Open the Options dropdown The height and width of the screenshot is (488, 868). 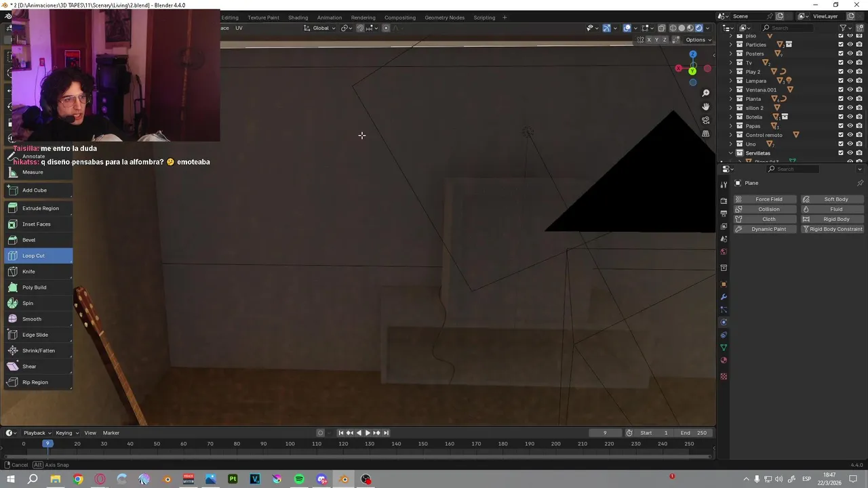pyautogui.click(x=698, y=40)
